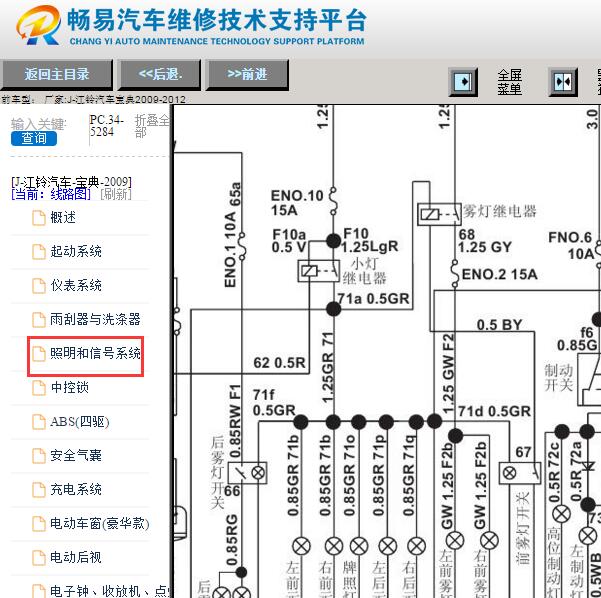Click the collapse panels icon with inward arrows
Image resolution: width=601 pixels, height=598 pixels.
pos(563,82)
